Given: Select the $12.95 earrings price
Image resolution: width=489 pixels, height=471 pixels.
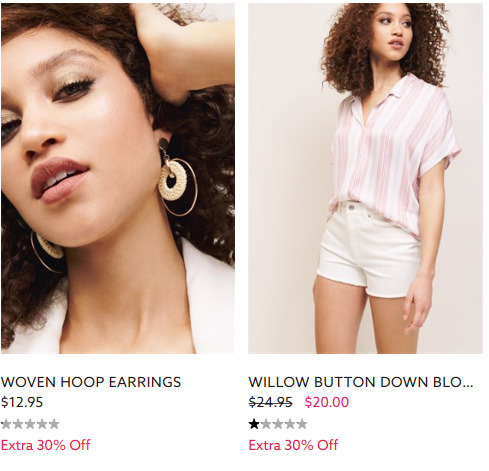Looking at the screenshot, I should coord(22,402).
